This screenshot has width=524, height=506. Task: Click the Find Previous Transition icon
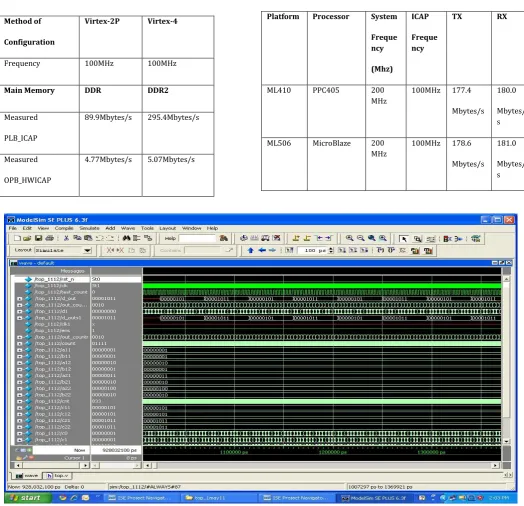319,238
